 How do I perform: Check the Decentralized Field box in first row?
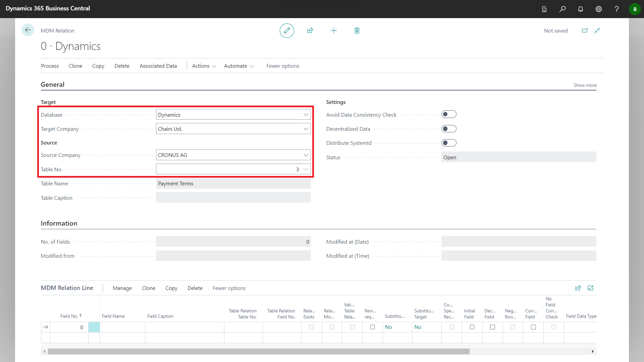tap(492, 327)
